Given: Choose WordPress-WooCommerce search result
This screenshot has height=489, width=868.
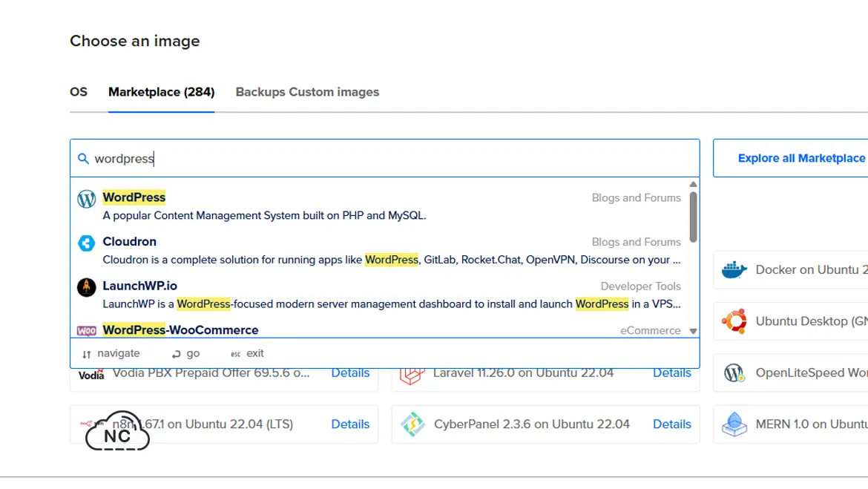Looking at the screenshot, I should tap(379, 330).
